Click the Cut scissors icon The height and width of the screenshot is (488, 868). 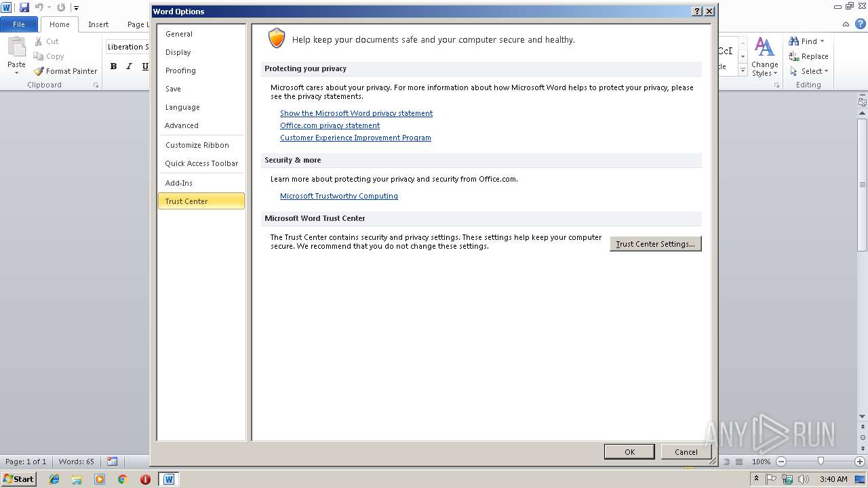(39, 41)
